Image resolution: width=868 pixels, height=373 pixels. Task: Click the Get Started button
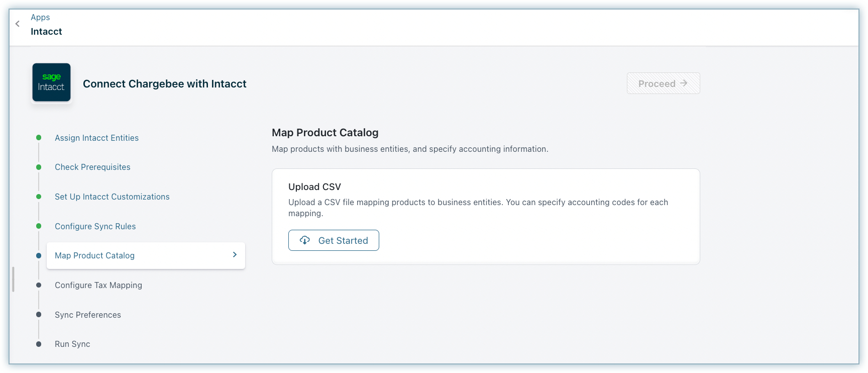tap(334, 240)
